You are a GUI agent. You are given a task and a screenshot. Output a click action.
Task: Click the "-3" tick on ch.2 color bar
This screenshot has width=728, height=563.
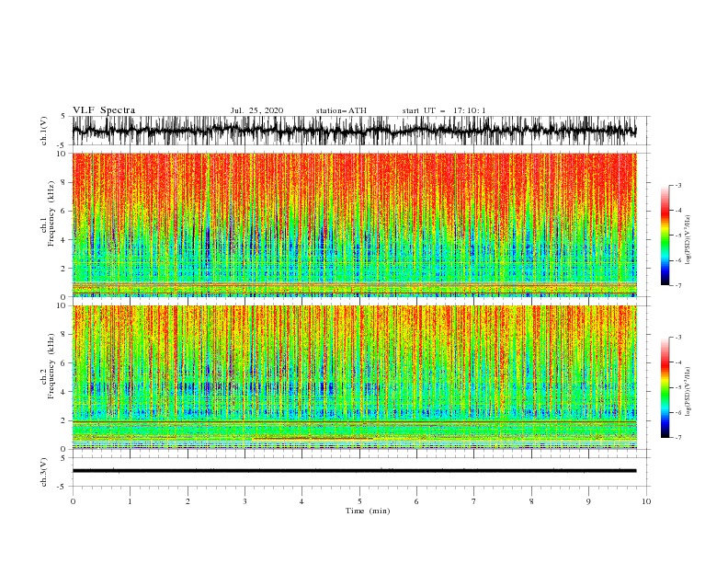(x=678, y=338)
